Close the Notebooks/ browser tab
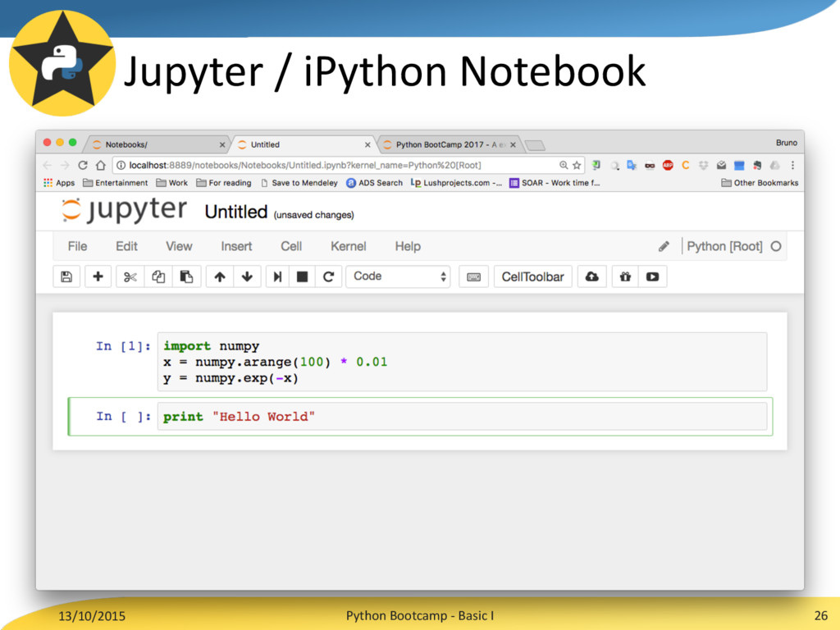The height and width of the screenshot is (630, 840). click(x=221, y=144)
